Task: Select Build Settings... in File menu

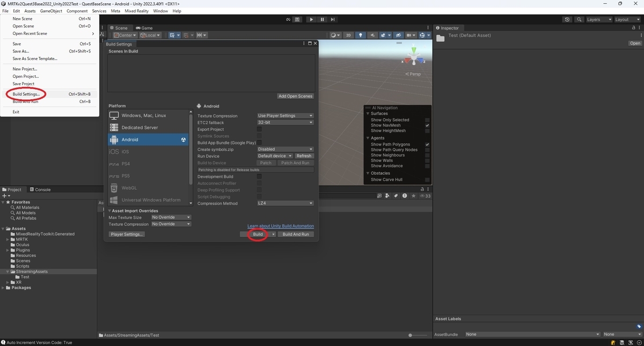Action: [x=26, y=94]
